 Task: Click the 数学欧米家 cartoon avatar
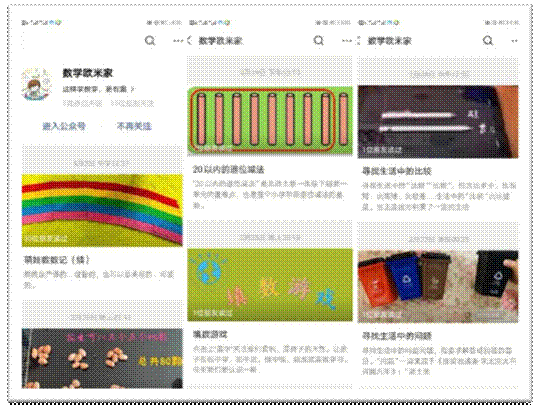click(36, 85)
